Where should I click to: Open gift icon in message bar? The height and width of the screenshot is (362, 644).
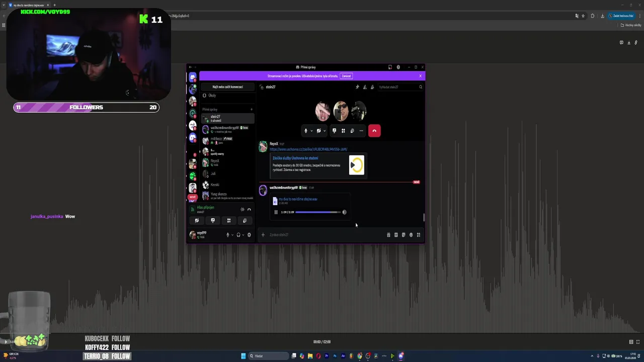(388, 235)
